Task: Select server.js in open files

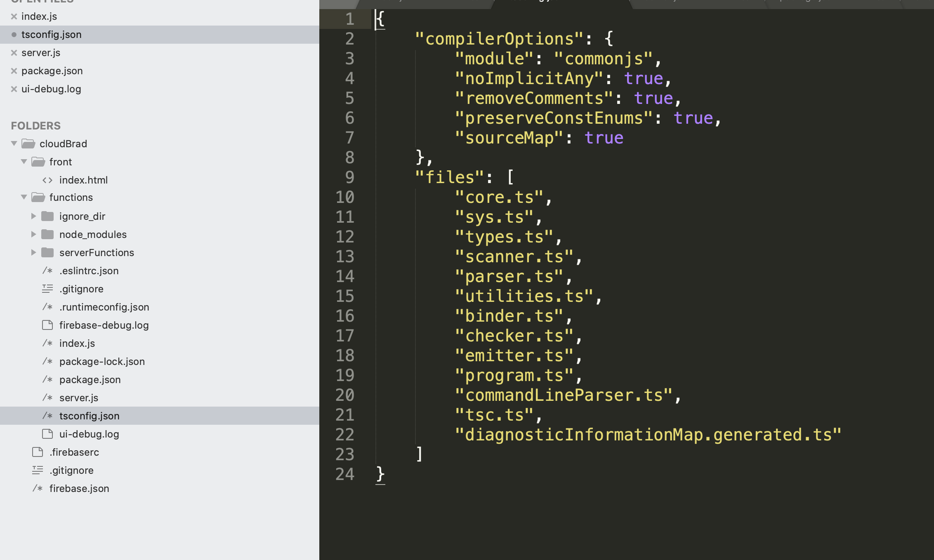Action: (x=41, y=53)
